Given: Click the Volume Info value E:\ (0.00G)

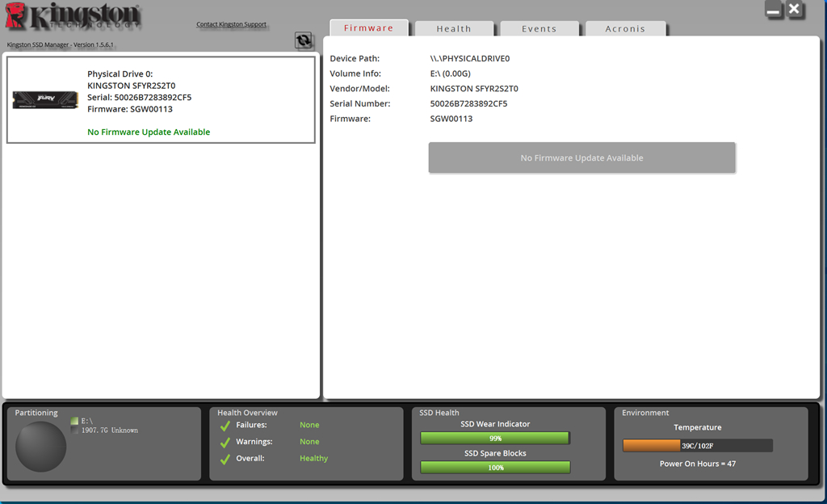Looking at the screenshot, I should 451,73.
